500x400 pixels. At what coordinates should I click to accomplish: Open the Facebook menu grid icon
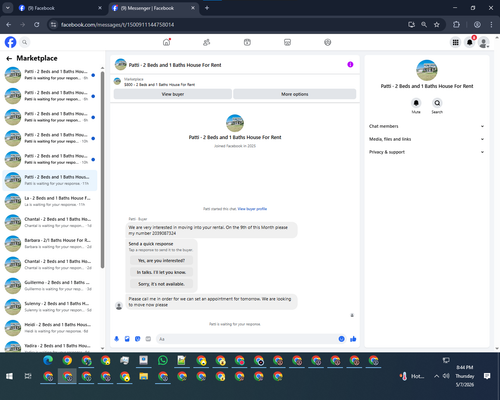[x=455, y=42]
